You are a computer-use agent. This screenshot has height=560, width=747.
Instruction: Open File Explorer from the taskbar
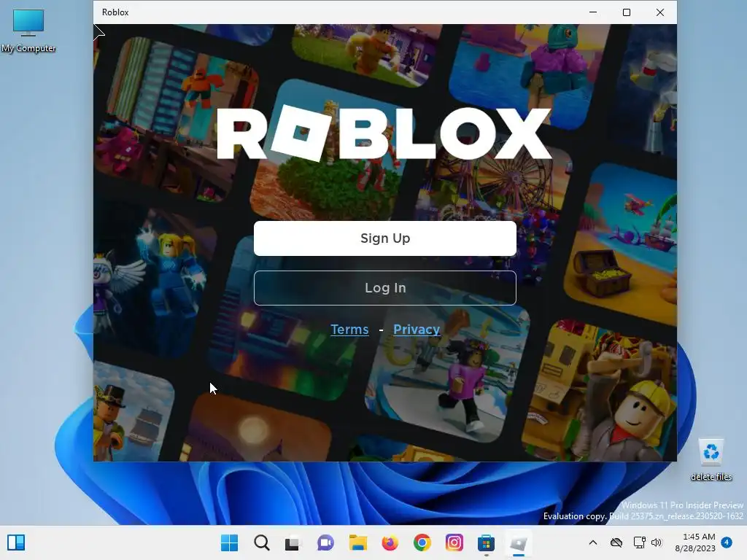coord(357,542)
